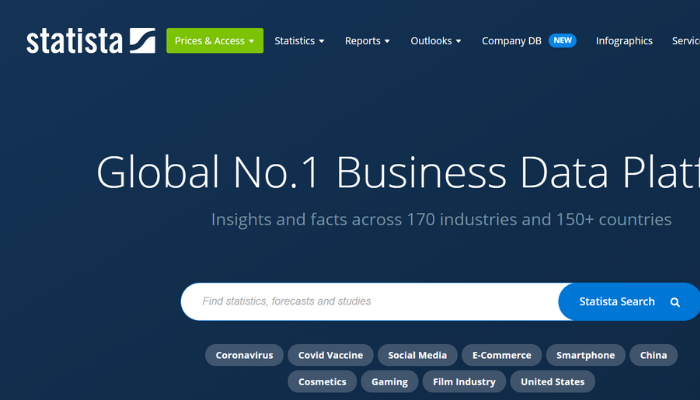Open the Cosmetics topic tag

(322, 382)
